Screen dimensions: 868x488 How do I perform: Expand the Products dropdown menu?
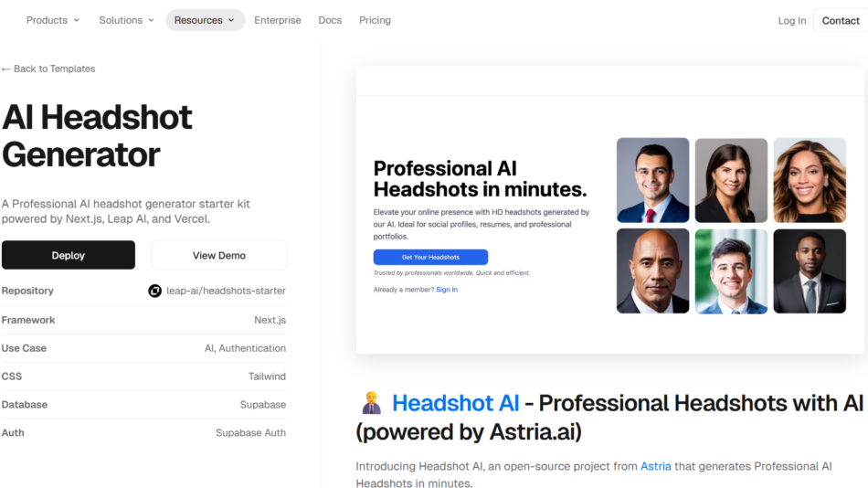52,20
